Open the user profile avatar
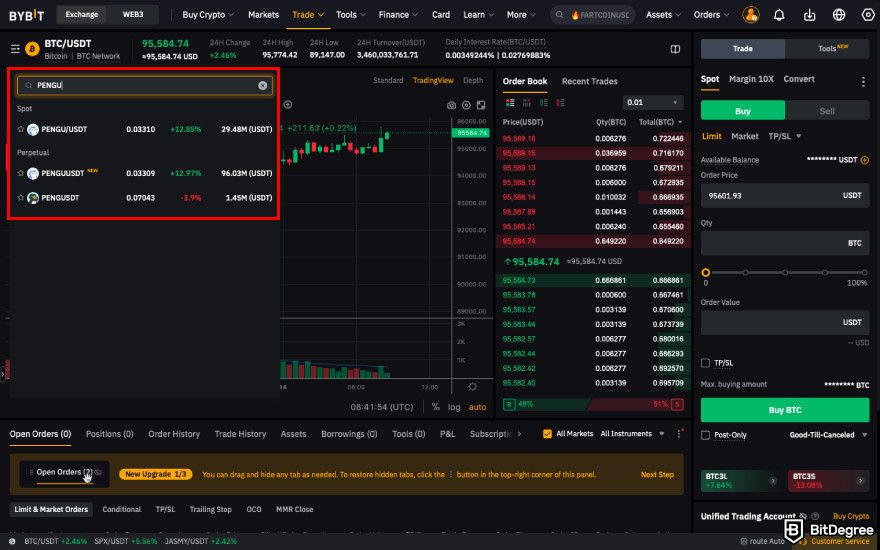The width and height of the screenshot is (880, 550). click(750, 15)
